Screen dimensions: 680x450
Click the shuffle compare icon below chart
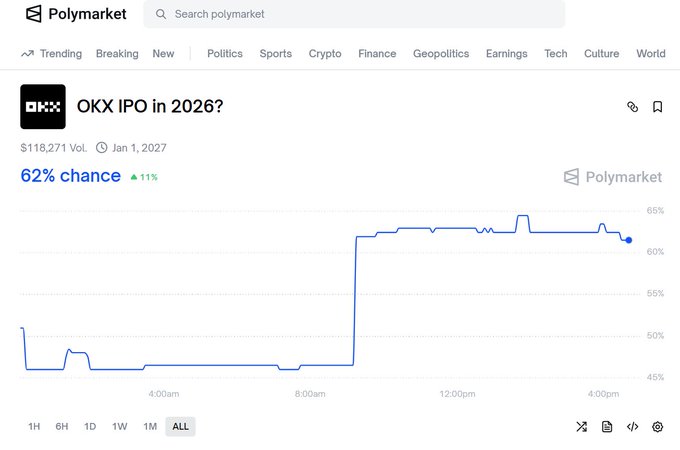click(581, 426)
